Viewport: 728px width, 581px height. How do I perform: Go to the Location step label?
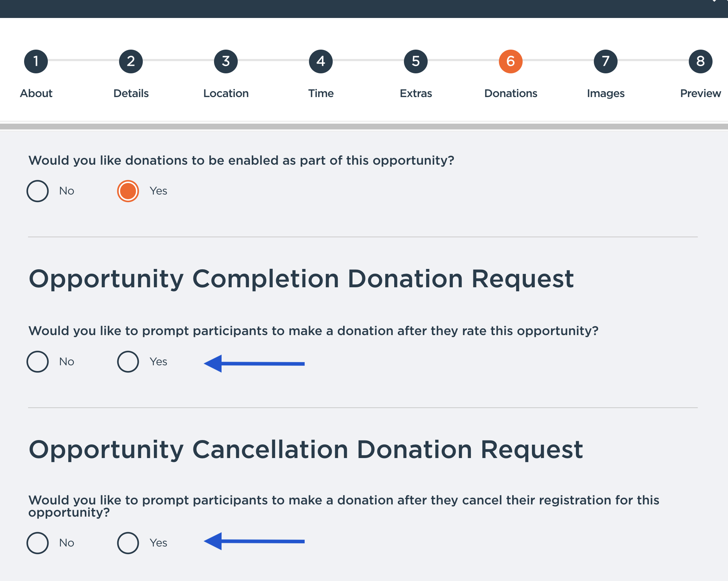tap(226, 93)
